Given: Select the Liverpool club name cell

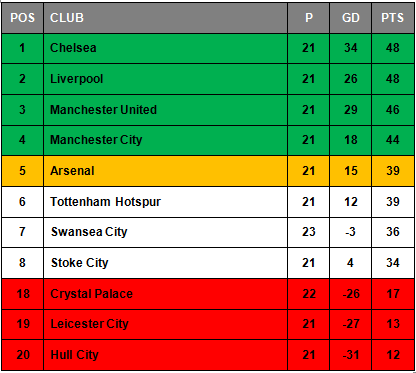Looking at the screenshot, I should (x=165, y=79).
